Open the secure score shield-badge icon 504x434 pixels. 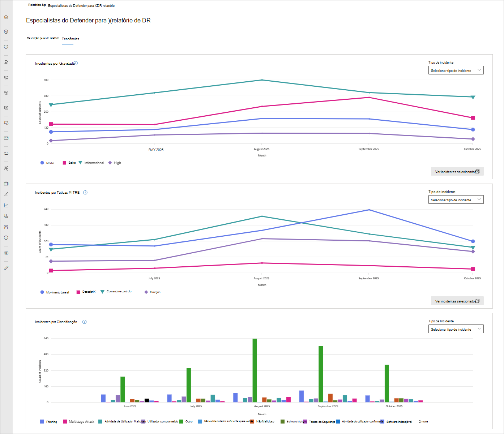click(x=6, y=93)
